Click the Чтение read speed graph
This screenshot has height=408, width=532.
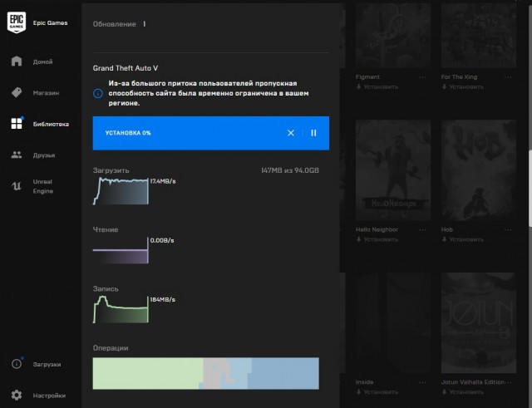point(121,250)
